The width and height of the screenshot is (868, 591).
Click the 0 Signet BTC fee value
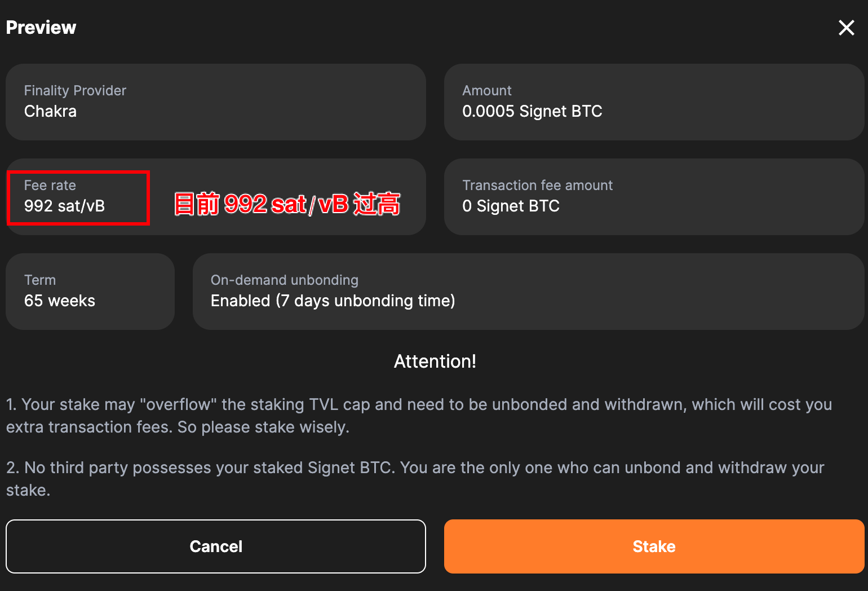(x=511, y=206)
